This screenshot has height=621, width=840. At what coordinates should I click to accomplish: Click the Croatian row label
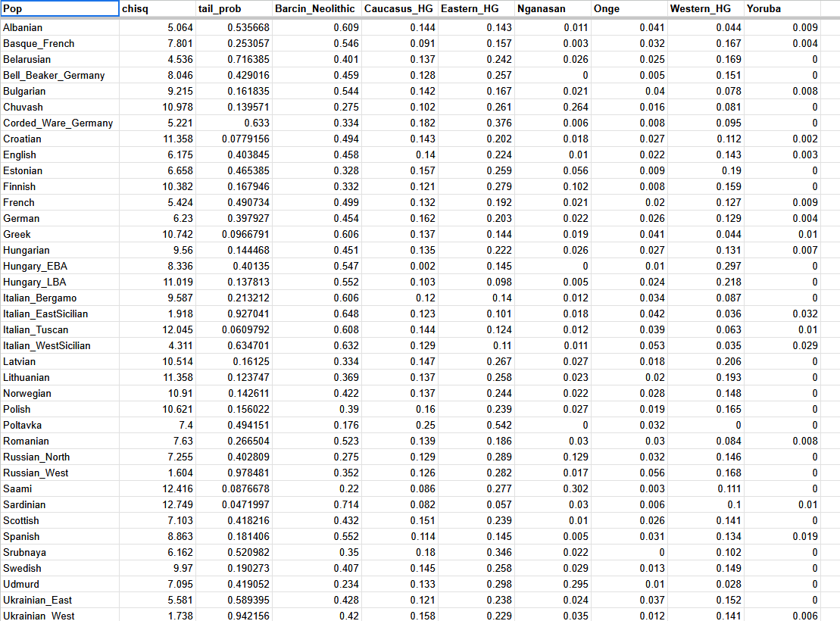tap(22, 139)
